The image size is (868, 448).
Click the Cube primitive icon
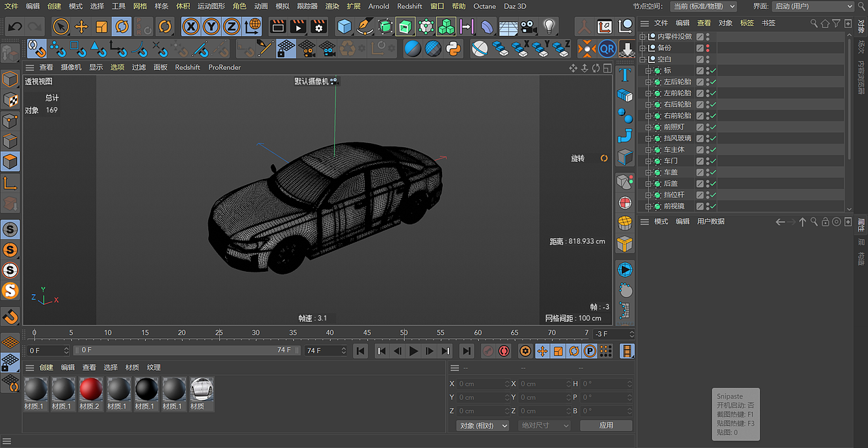click(x=345, y=26)
